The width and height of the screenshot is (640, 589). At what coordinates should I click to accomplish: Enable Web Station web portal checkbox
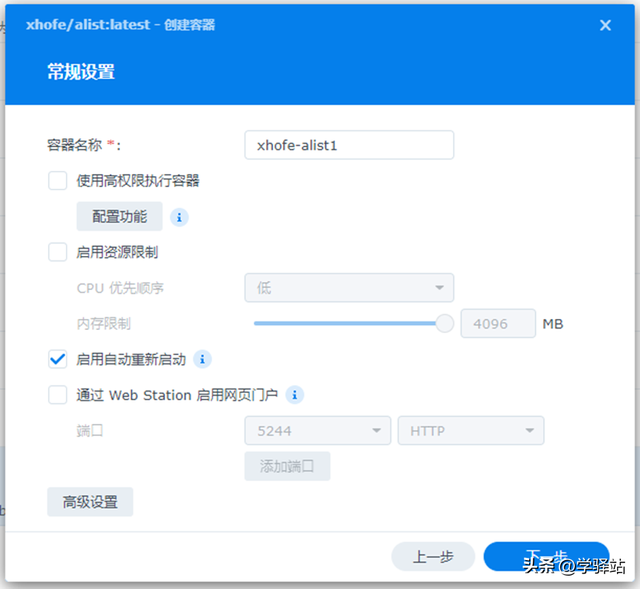(x=58, y=395)
